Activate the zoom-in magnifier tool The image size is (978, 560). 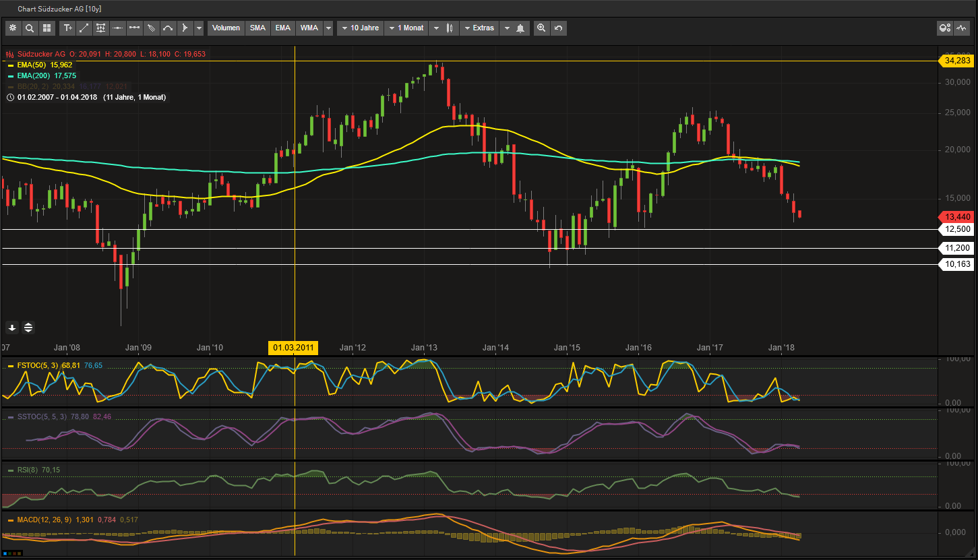point(541,28)
